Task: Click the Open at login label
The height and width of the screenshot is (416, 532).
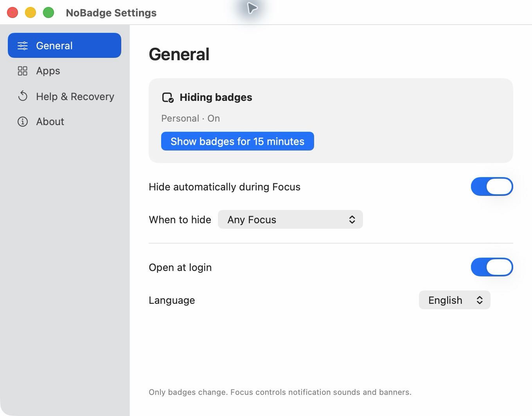Action: tap(180, 267)
